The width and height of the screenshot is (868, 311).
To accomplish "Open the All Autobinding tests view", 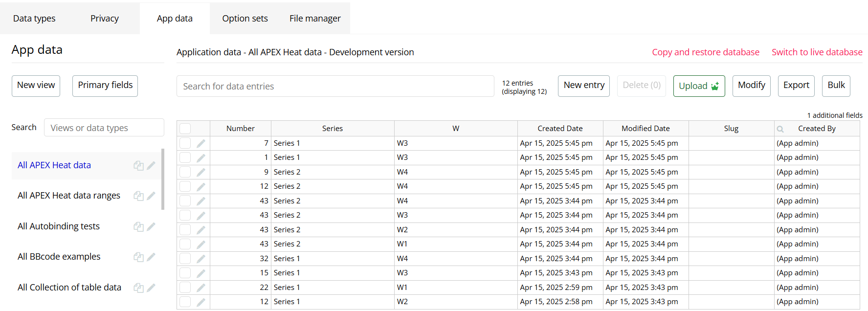I will point(59,226).
